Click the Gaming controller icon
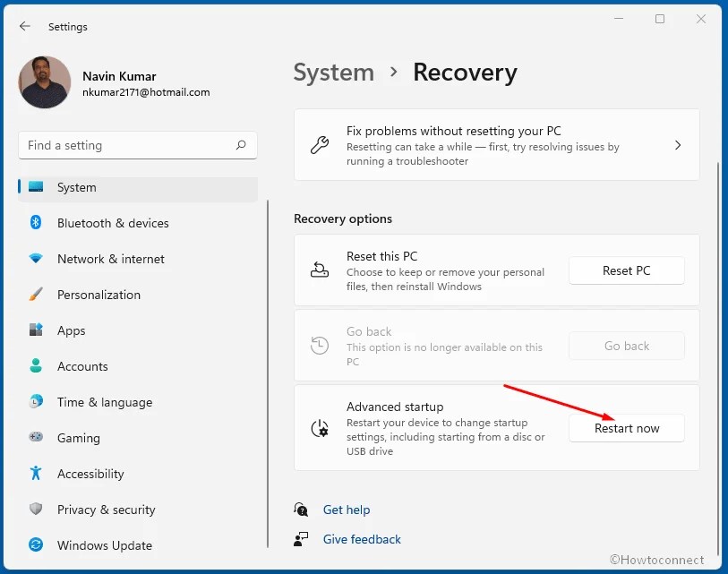 [x=36, y=438]
